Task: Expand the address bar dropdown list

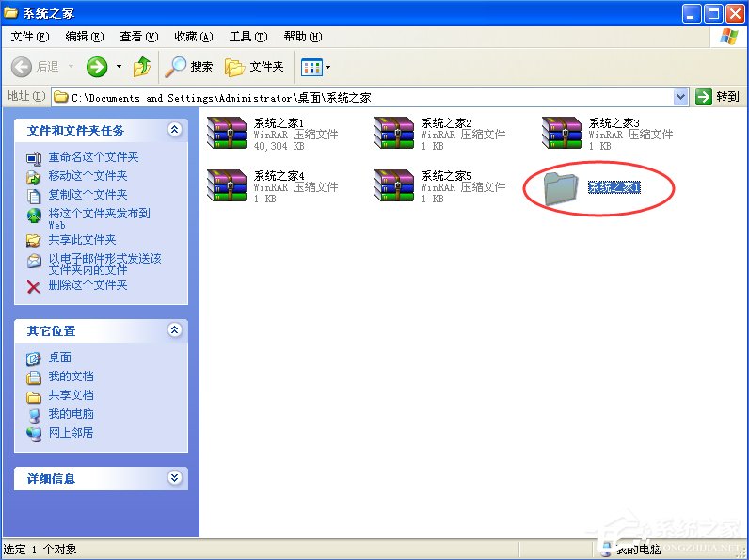Action: click(680, 98)
